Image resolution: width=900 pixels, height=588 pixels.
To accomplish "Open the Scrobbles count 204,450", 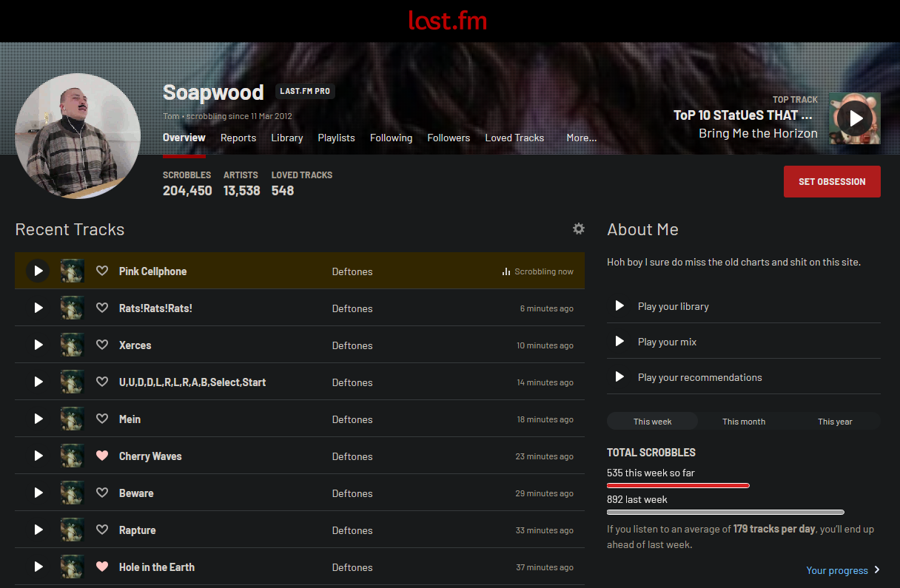I will [x=187, y=190].
